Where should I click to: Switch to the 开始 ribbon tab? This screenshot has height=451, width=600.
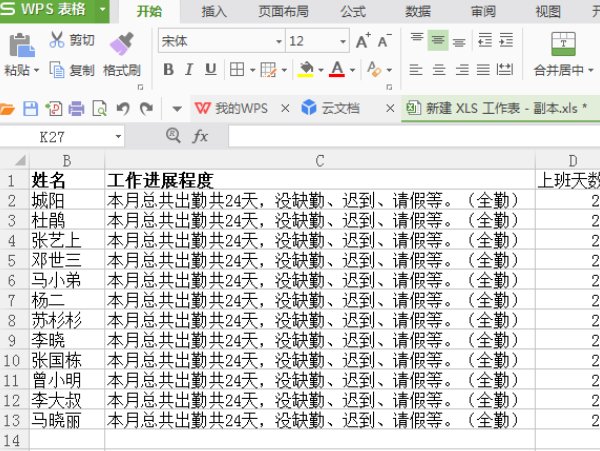click(x=149, y=11)
